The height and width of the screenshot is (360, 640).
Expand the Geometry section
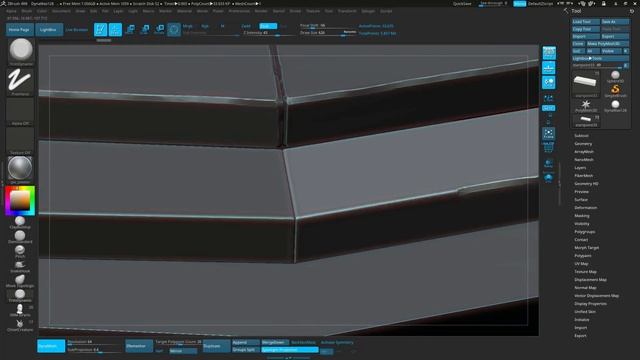[583, 144]
